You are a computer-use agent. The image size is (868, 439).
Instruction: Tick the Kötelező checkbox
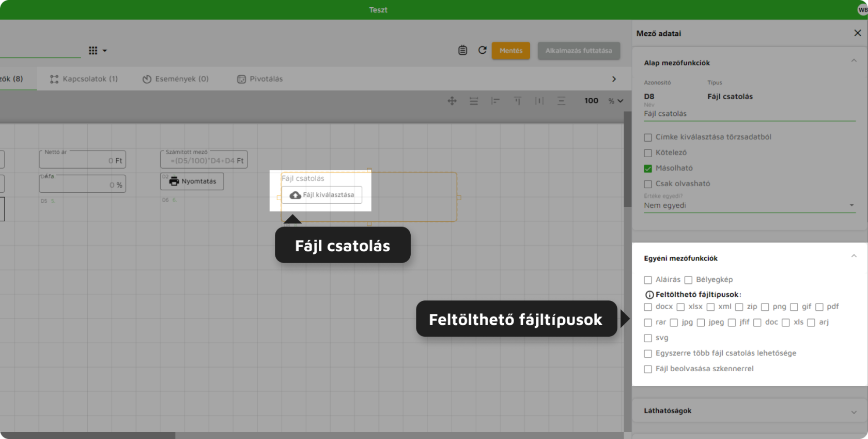pyautogui.click(x=648, y=153)
